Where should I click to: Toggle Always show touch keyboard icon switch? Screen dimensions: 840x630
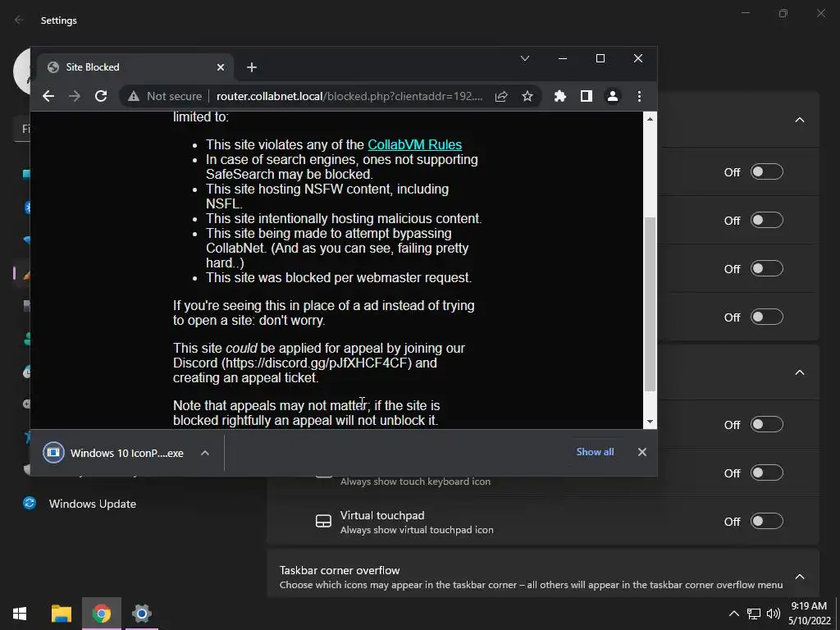point(767,473)
